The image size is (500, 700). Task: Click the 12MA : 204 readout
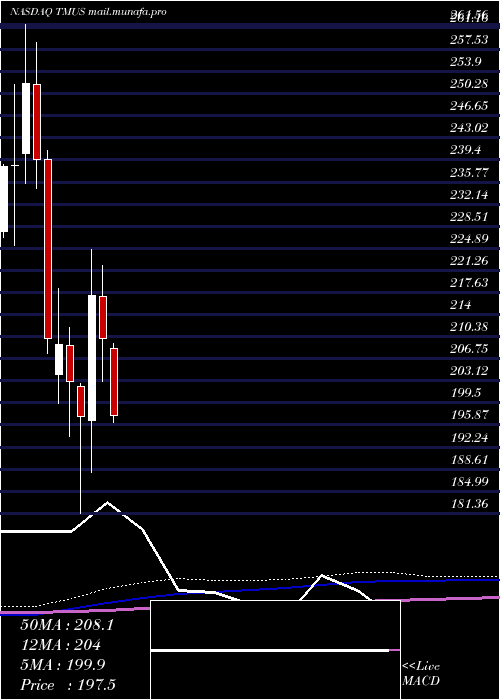pyautogui.click(x=60, y=645)
